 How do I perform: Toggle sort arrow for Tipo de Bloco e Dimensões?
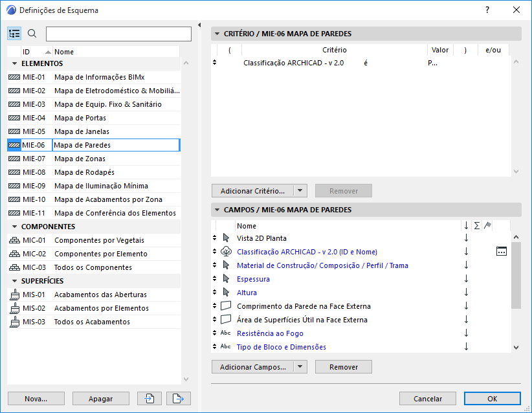466,346
